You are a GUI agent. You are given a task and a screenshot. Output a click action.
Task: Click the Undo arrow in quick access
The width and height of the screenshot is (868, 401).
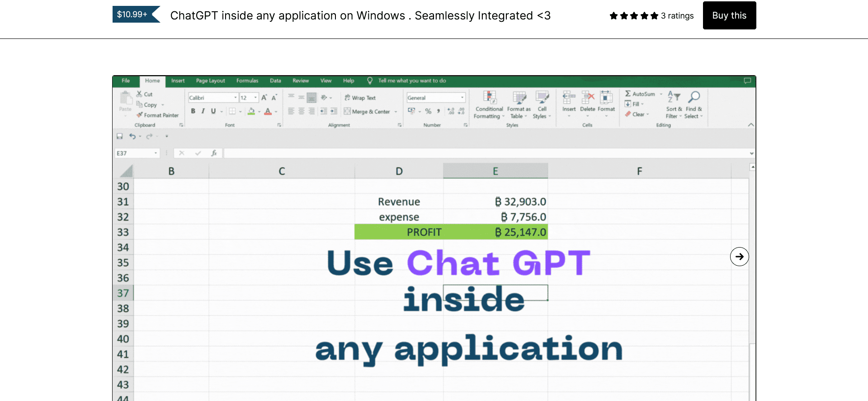(132, 136)
